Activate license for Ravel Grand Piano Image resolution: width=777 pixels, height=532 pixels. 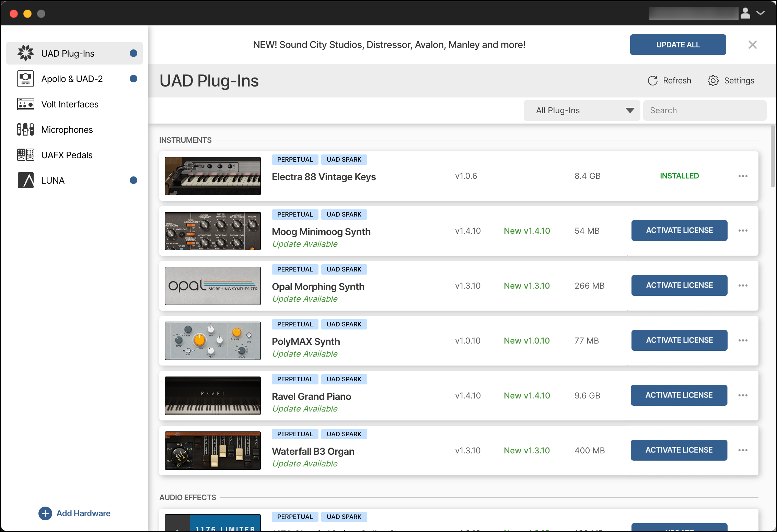pos(679,395)
